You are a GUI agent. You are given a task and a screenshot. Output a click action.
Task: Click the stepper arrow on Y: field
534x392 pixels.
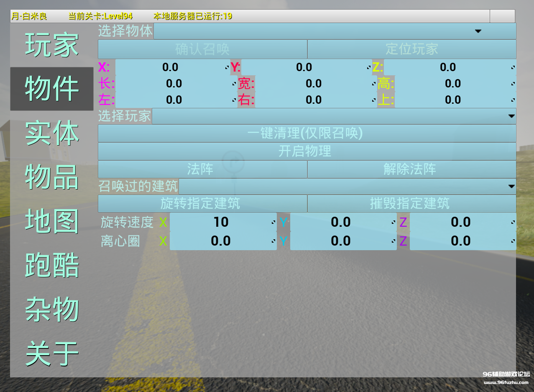pos(369,67)
